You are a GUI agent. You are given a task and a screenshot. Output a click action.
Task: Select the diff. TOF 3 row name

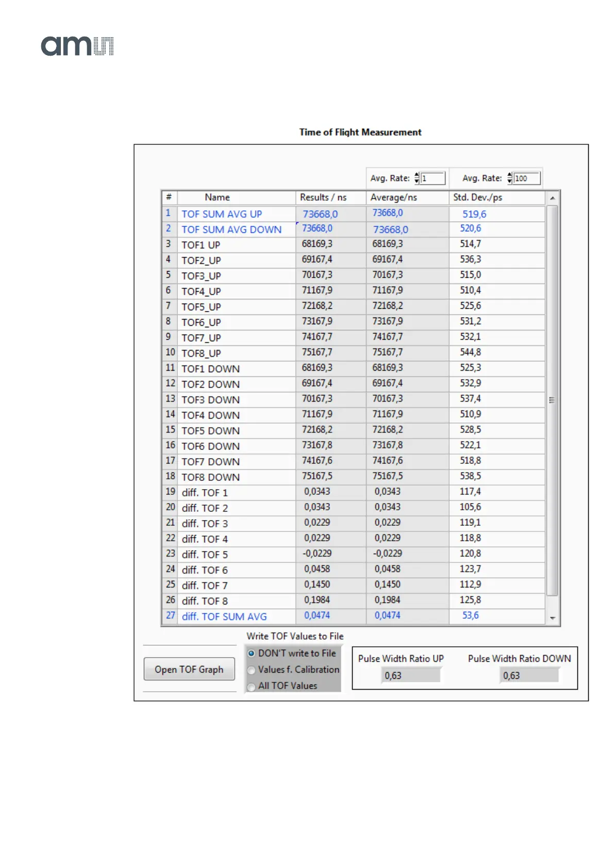click(x=205, y=524)
